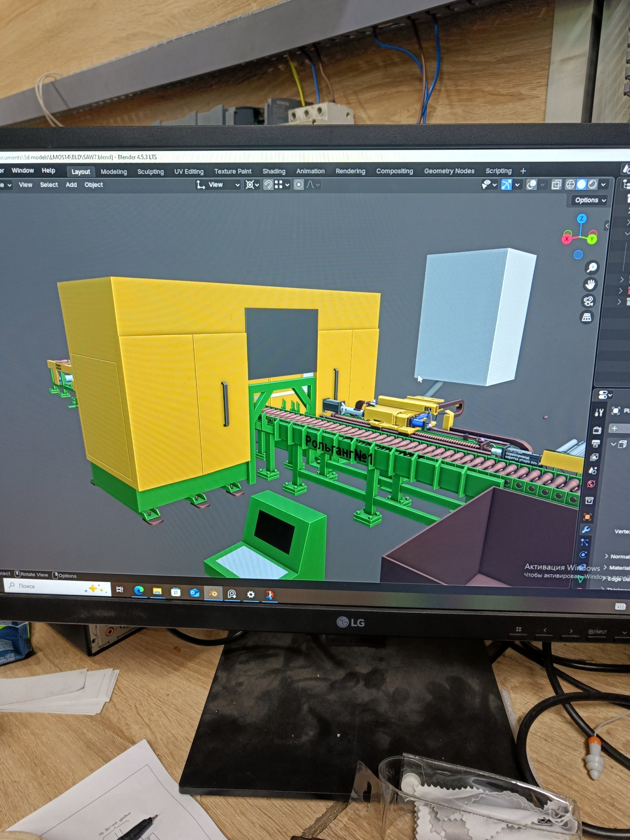Open Blender from the Windows taskbar
This screenshot has height=840, width=630.
click(213, 593)
